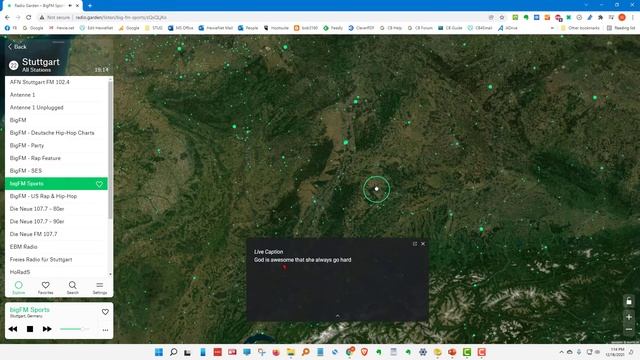Open the Feedly bookmark
The image size is (640, 360).
(x=333, y=28)
